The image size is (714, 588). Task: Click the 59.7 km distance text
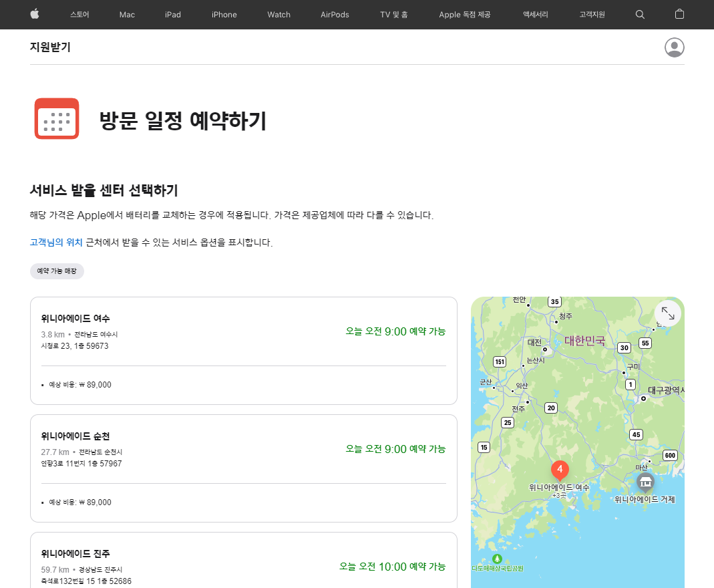pos(55,569)
